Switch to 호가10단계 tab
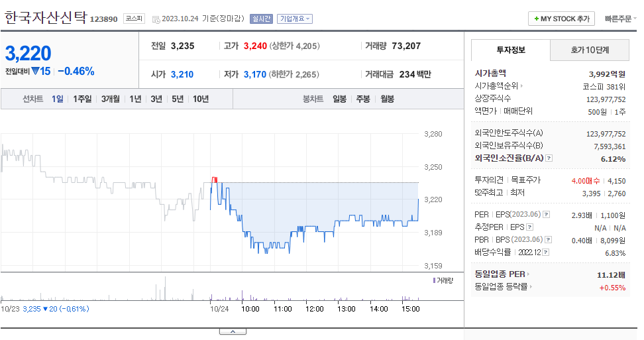Viewport: 644px width, 340px height. (x=590, y=50)
